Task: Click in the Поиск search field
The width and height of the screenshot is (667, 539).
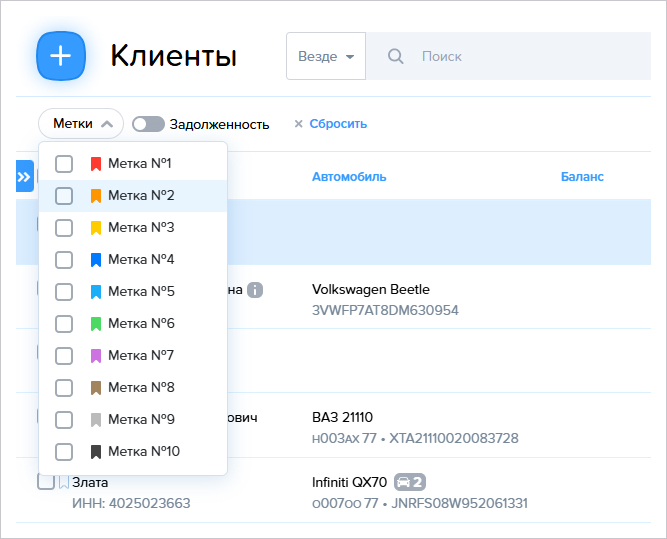Action: (508, 56)
